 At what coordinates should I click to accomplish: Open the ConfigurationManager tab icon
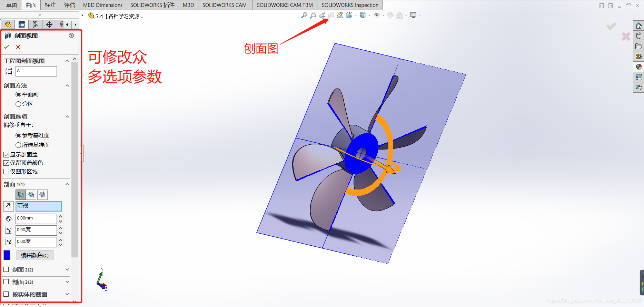pyautogui.click(x=35, y=24)
